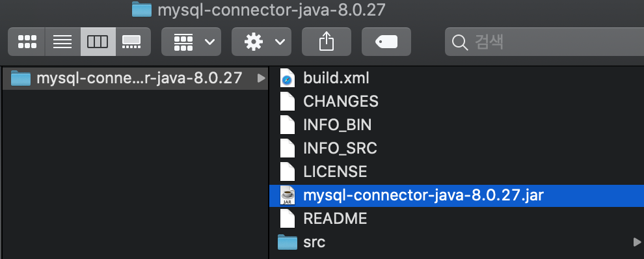The image size is (644, 259).
Task: Select mysql-connector-java-8.0.27 folder in left column
Action: 135,78
